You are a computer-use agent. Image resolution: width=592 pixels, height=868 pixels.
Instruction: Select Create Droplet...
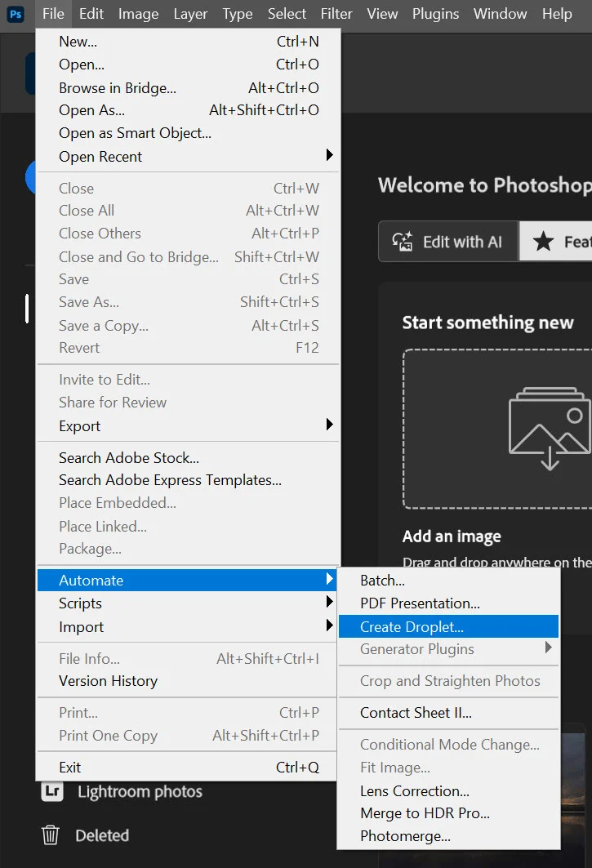click(x=448, y=626)
